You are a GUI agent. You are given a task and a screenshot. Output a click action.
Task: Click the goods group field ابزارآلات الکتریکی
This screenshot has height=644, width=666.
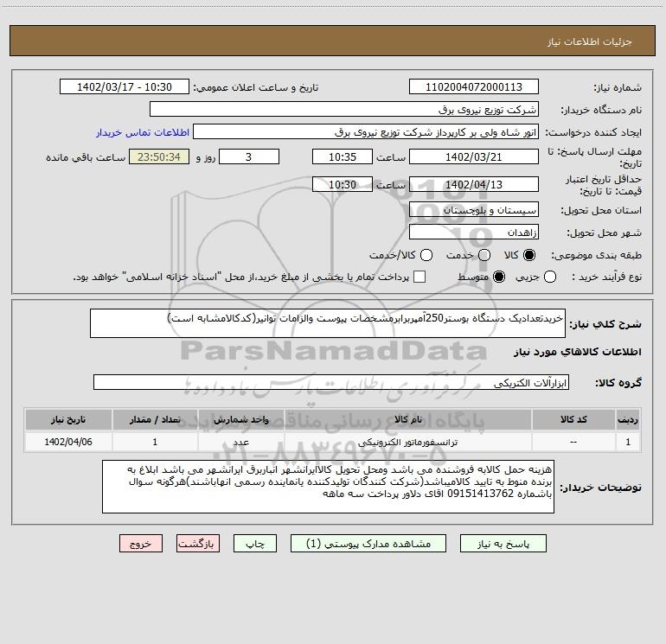(x=331, y=382)
